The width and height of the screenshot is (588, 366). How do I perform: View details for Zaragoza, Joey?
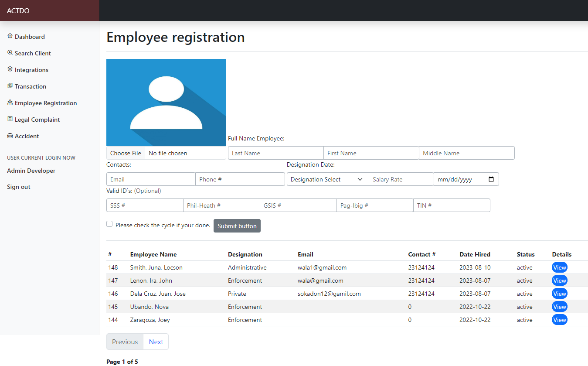pos(559,320)
